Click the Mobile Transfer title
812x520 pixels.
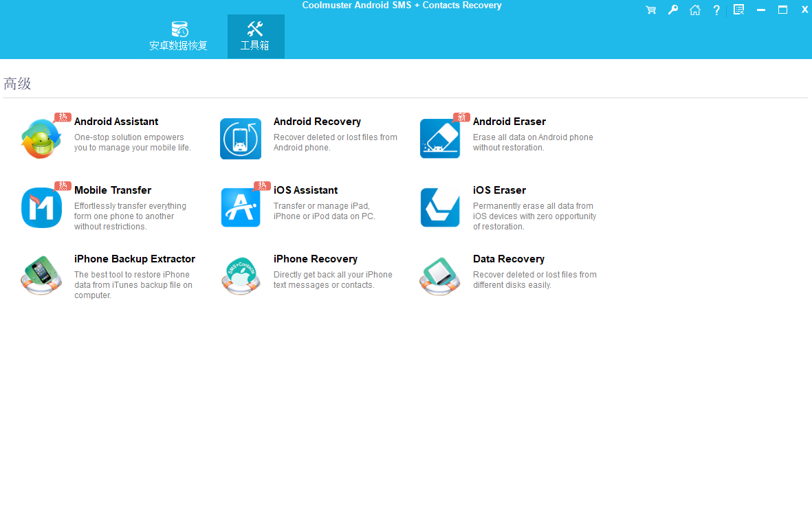pos(112,190)
